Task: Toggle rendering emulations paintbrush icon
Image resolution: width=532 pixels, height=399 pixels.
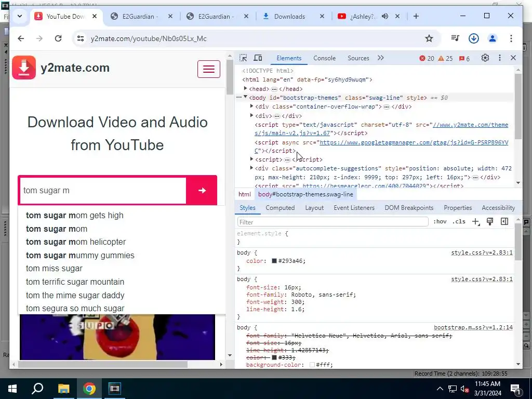Action: tap(490, 221)
